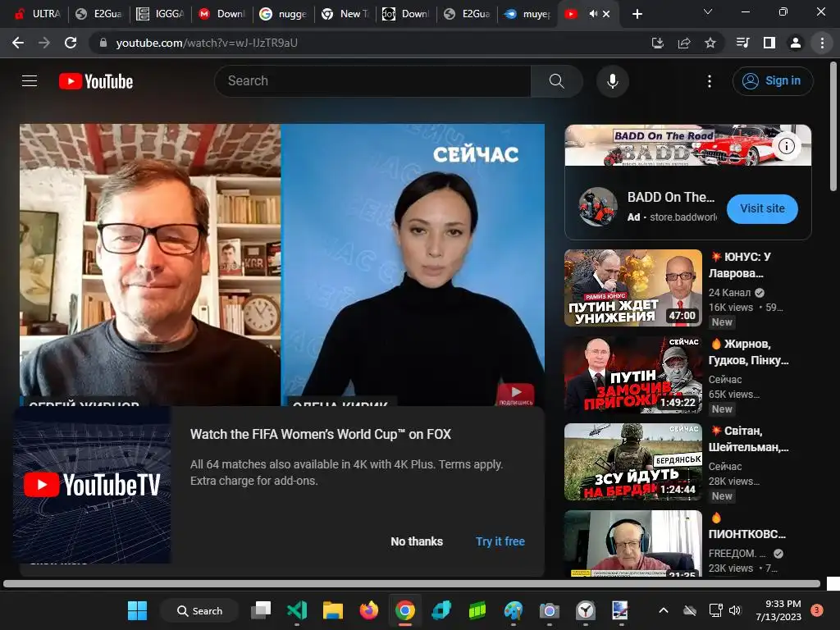This screenshot has height=630, width=840.
Task: Start voice search with microphone
Action: [x=612, y=81]
